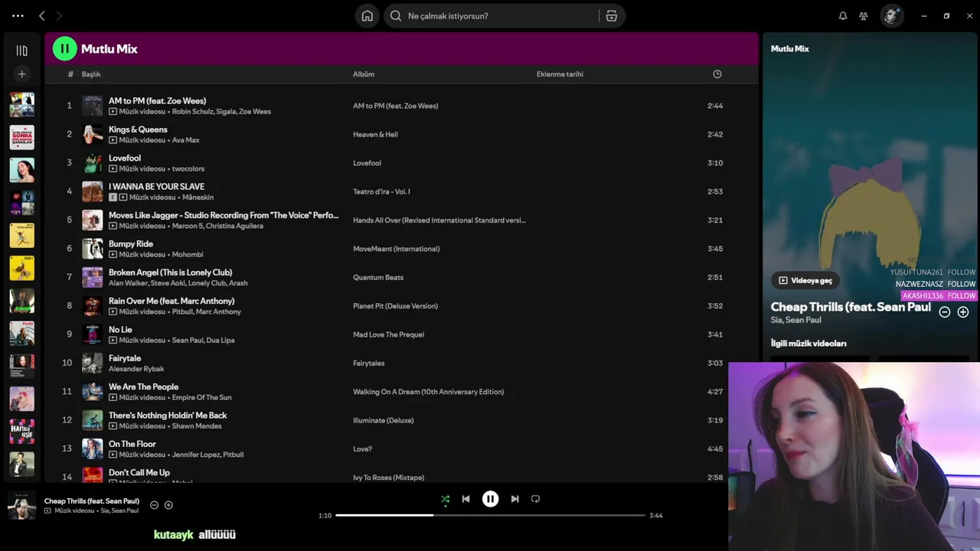Sort by Eklenme tarihi column header
Image resolution: width=980 pixels, height=551 pixels.
560,74
